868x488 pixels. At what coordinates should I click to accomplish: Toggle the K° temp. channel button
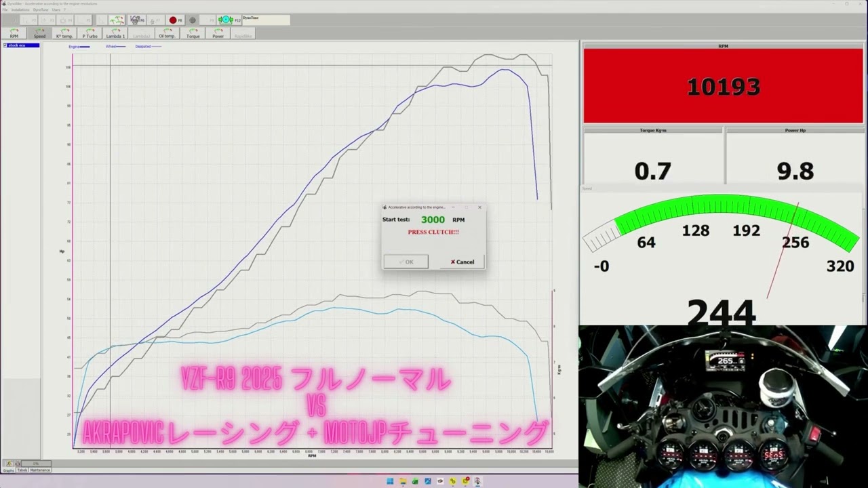pyautogui.click(x=64, y=33)
